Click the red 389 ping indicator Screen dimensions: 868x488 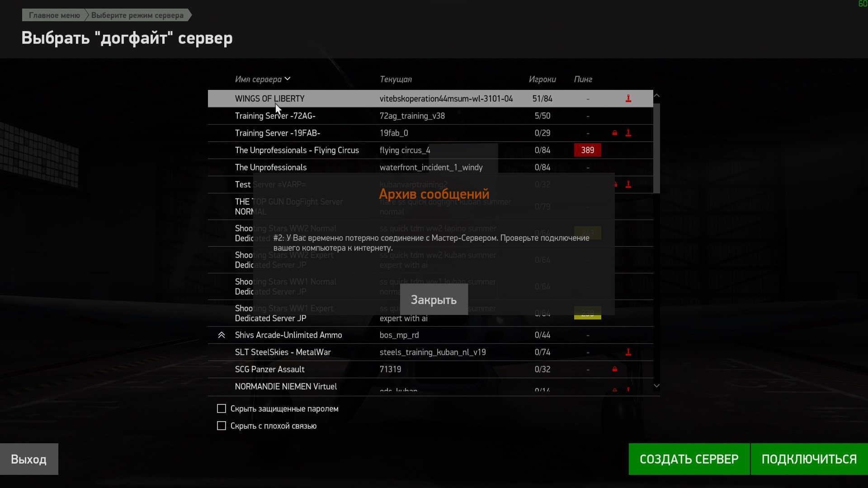pos(588,150)
